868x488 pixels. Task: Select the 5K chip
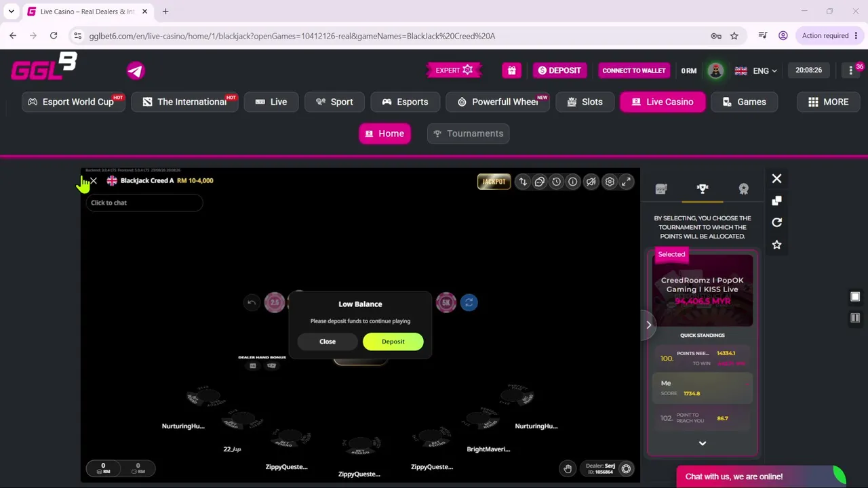click(x=446, y=302)
